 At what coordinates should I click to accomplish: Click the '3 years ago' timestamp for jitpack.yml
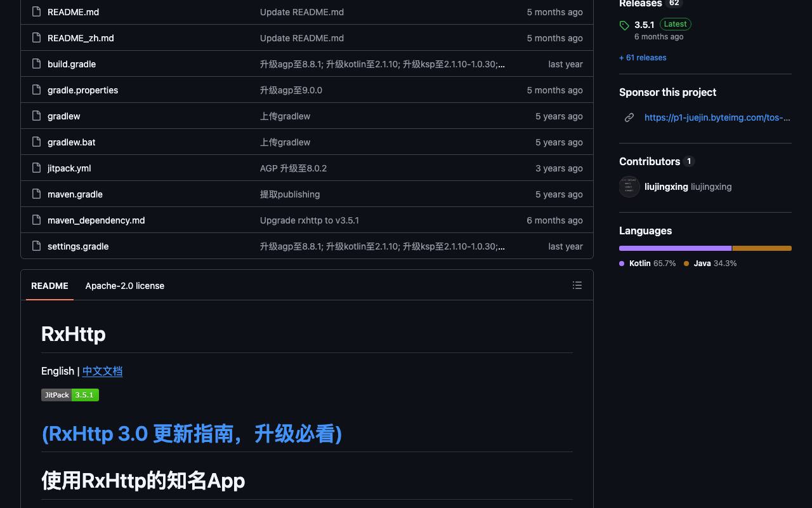[559, 168]
